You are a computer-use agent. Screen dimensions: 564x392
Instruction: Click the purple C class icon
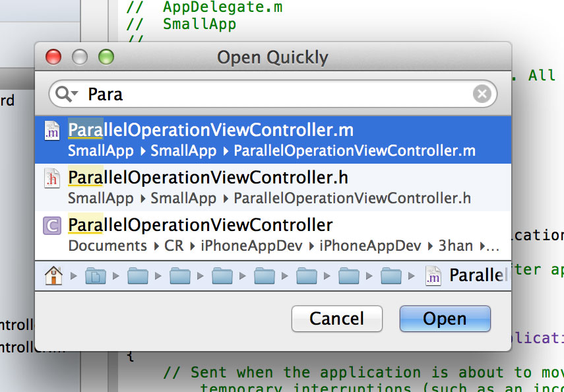[52, 226]
